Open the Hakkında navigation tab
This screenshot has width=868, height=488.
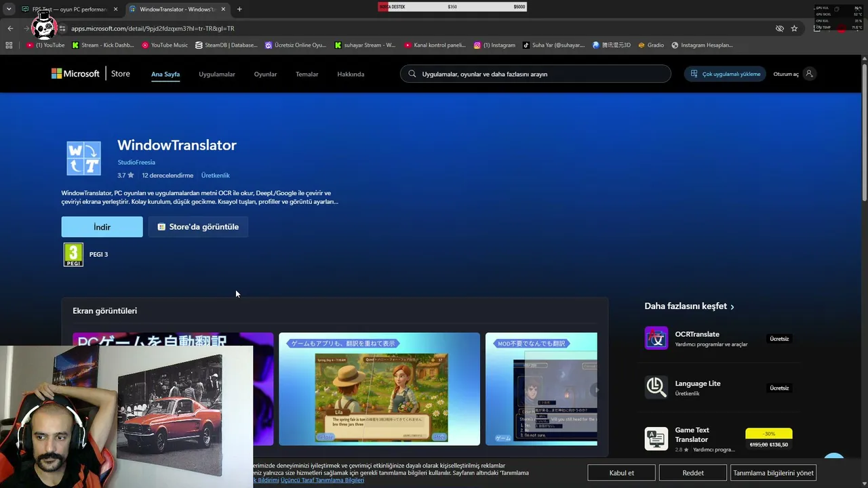pos(351,74)
